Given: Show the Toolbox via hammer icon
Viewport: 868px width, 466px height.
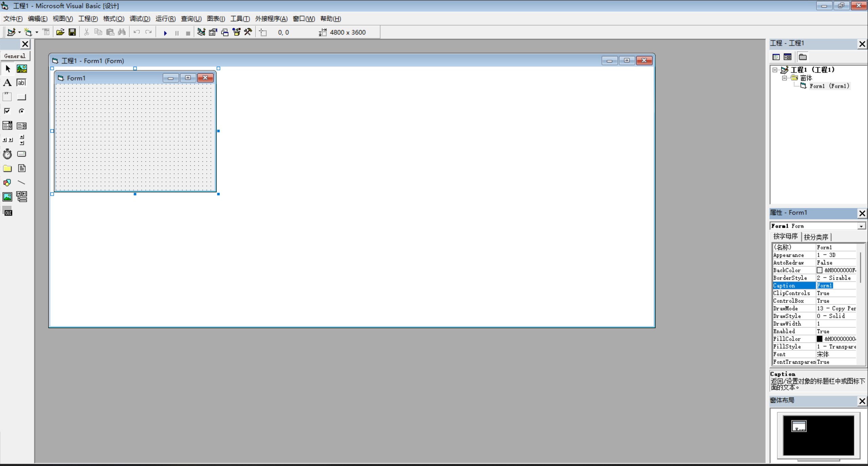Looking at the screenshot, I should (x=248, y=32).
